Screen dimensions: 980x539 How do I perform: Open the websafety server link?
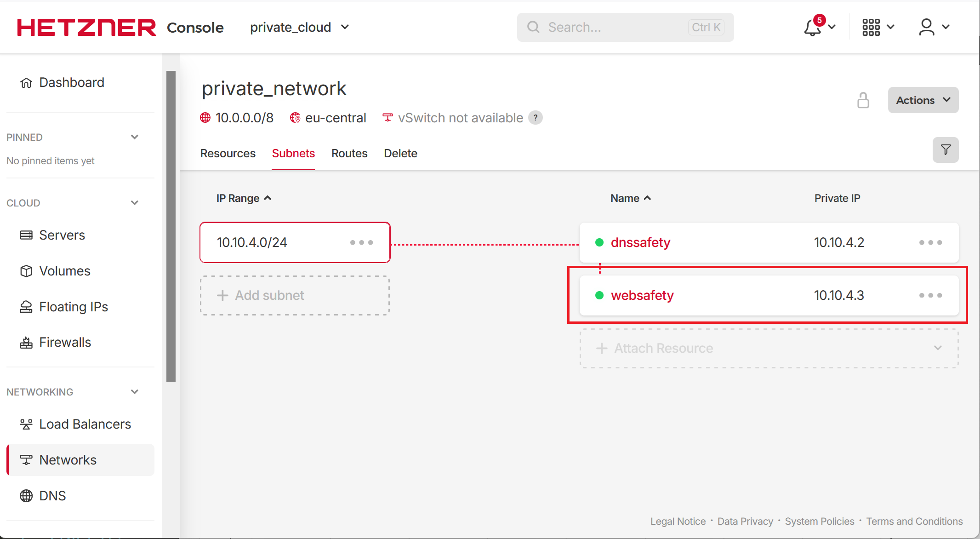point(642,295)
